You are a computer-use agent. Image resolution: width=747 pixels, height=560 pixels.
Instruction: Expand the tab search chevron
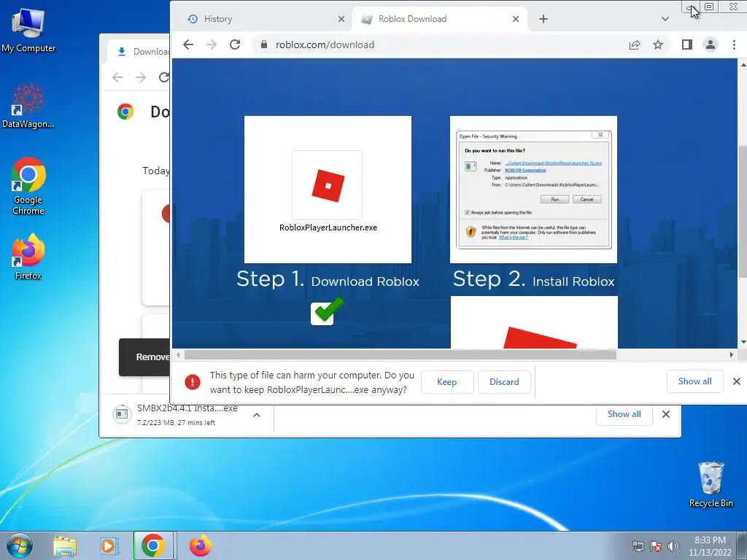pos(665,19)
